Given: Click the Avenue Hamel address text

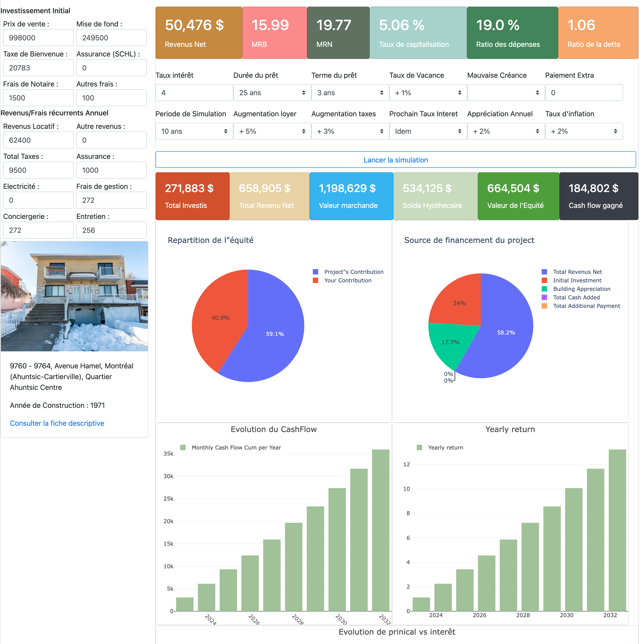Looking at the screenshot, I should [72, 376].
